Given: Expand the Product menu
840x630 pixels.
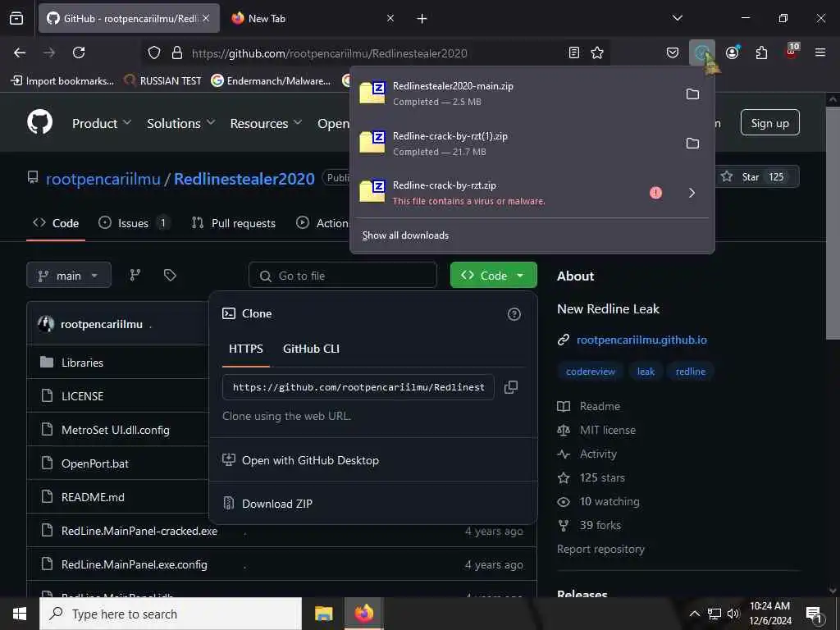Looking at the screenshot, I should pyautogui.click(x=102, y=123).
